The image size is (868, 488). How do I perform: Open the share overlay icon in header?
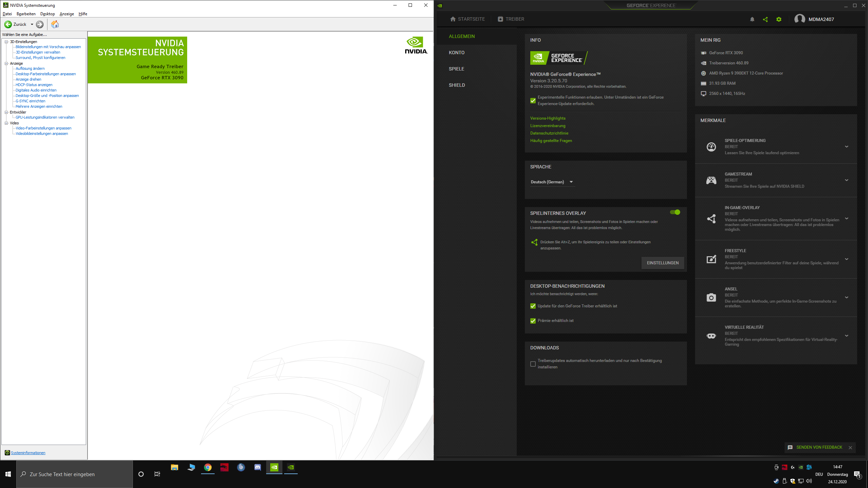coord(765,19)
